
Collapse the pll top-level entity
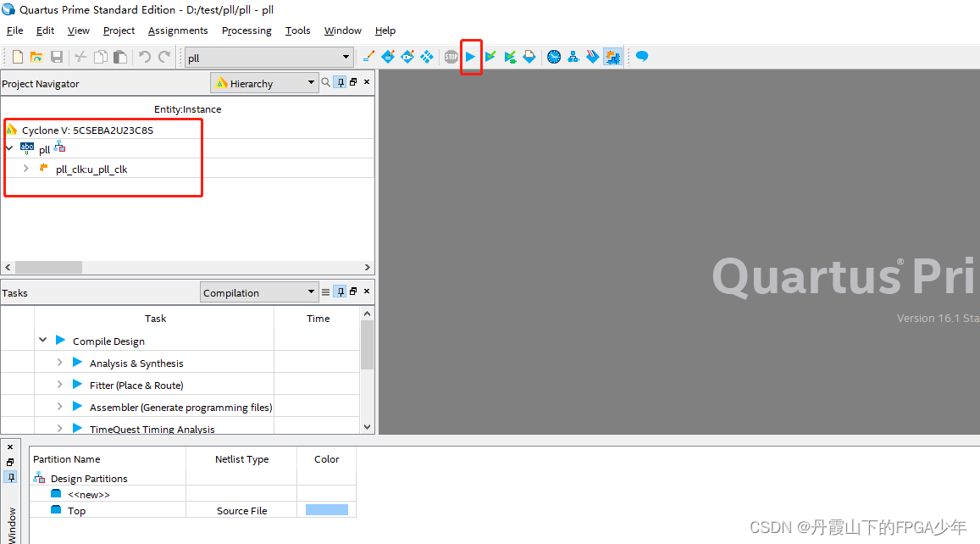tap(9, 148)
